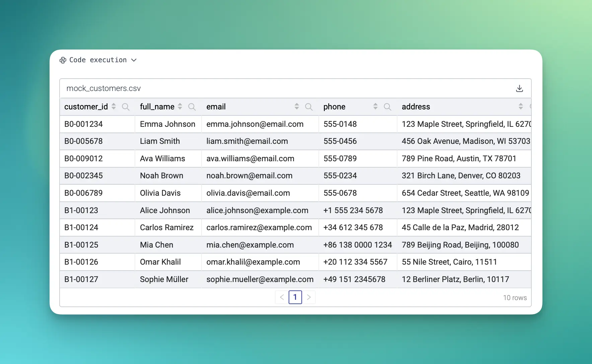This screenshot has height=364, width=592.
Task: Click the Carlos Ramirez name cell
Action: click(x=167, y=227)
